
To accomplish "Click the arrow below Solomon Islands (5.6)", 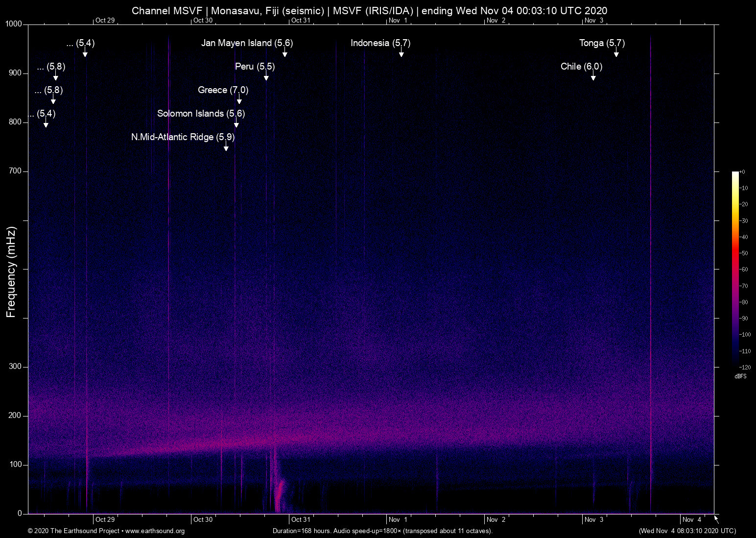I will pyautogui.click(x=236, y=123).
